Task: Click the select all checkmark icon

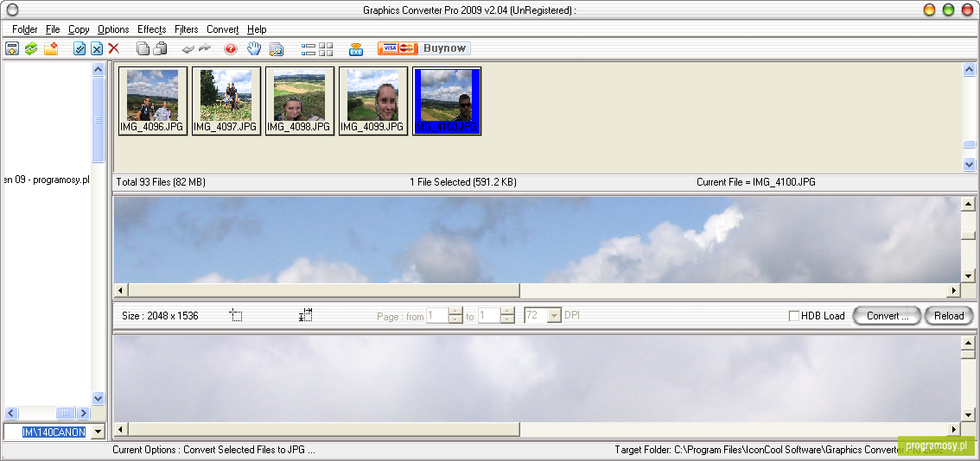Action: (80, 48)
